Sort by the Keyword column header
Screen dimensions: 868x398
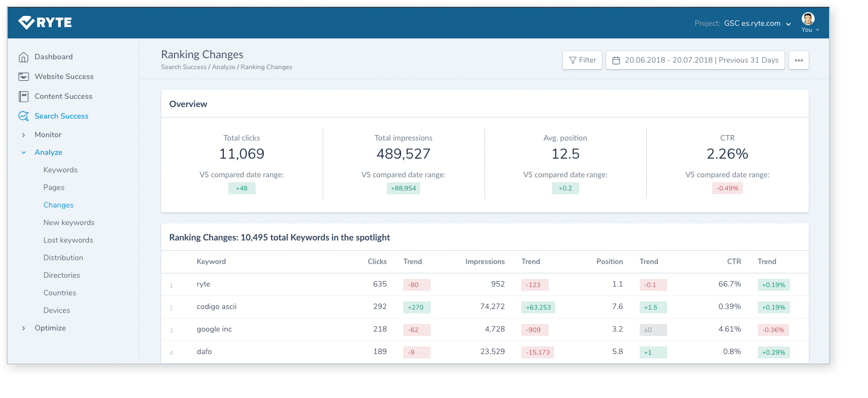coord(211,262)
